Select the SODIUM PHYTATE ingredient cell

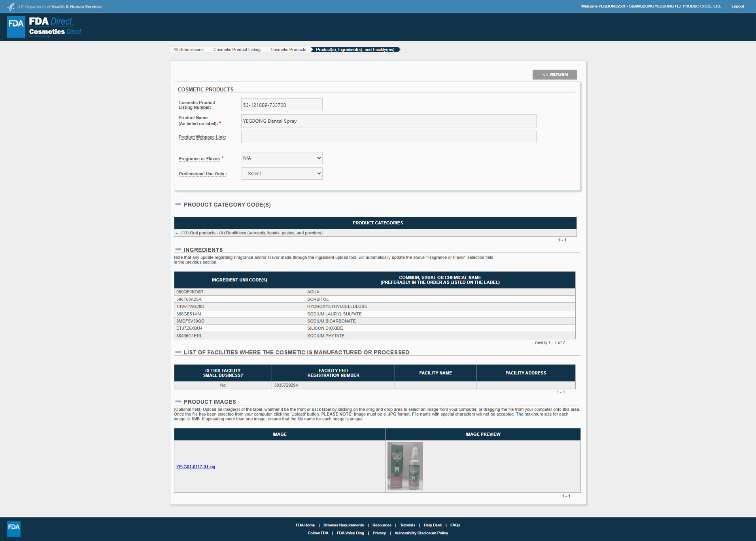click(440, 336)
